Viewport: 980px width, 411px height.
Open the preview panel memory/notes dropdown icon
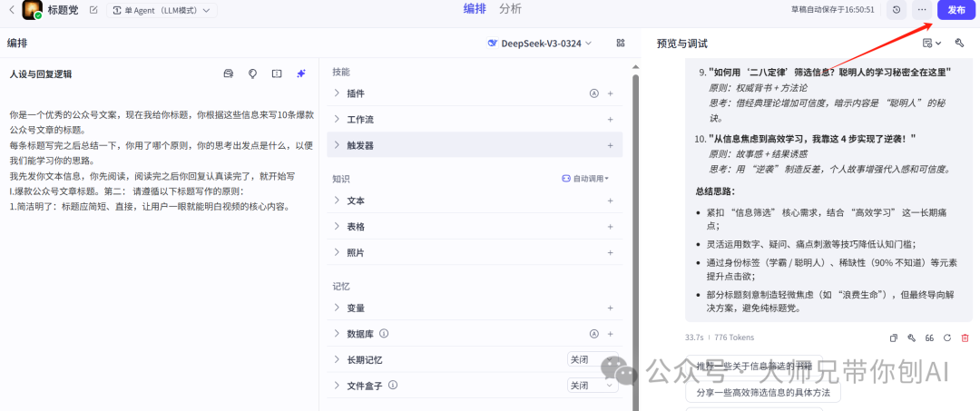(x=932, y=44)
